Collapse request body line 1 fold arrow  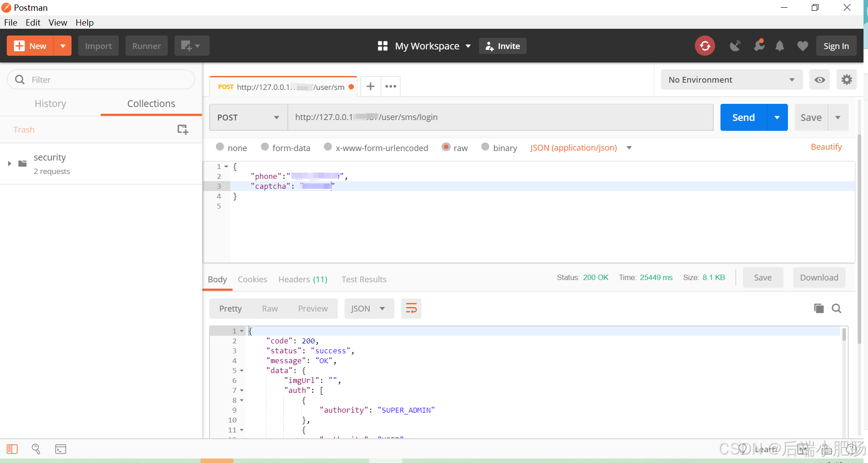click(226, 166)
